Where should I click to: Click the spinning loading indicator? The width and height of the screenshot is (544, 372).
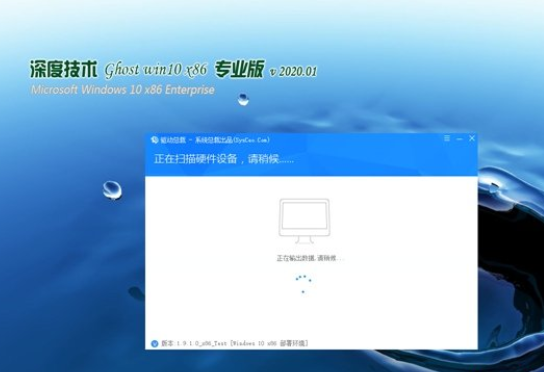pos(303,285)
